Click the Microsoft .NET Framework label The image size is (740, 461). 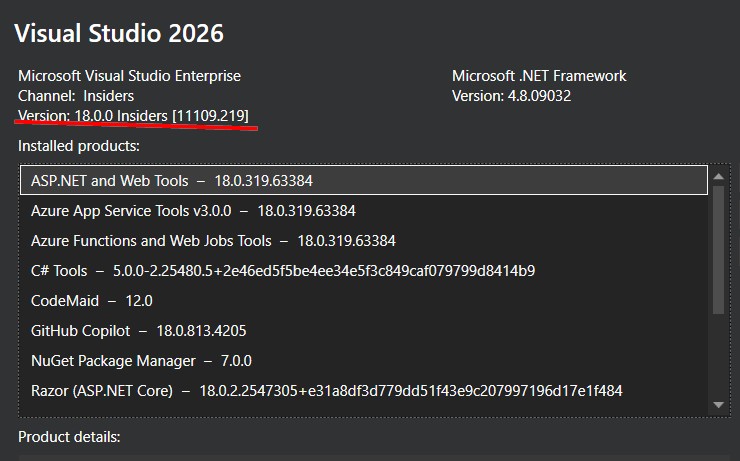[x=539, y=76]
